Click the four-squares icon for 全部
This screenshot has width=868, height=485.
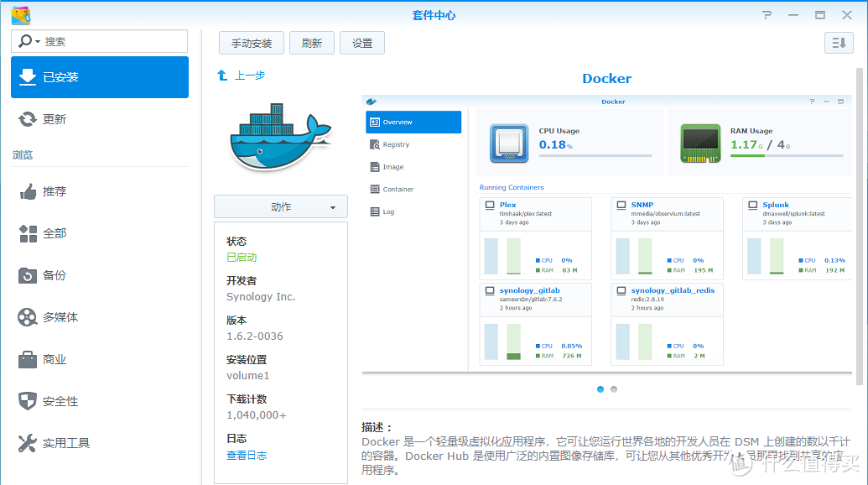click(x=28, y=233)
